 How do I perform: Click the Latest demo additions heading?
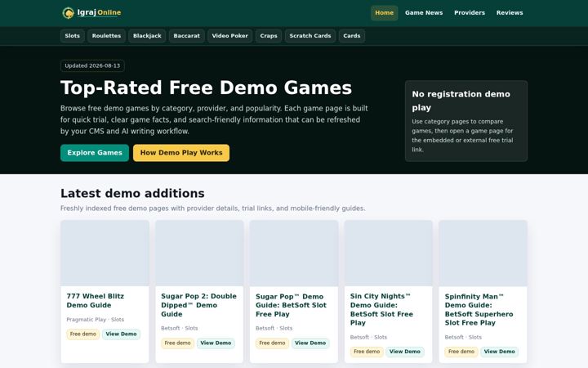(x=132, y=193)
